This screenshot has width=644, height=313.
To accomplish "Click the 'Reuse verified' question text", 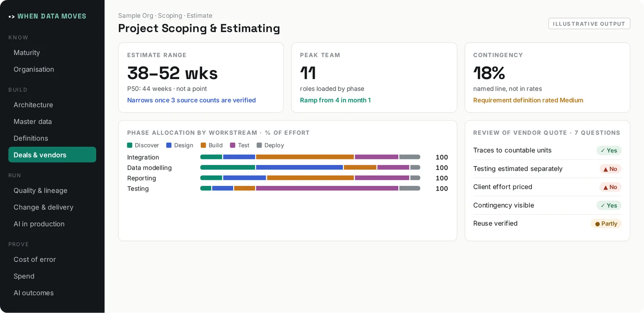I will click(x=495, y=224).
